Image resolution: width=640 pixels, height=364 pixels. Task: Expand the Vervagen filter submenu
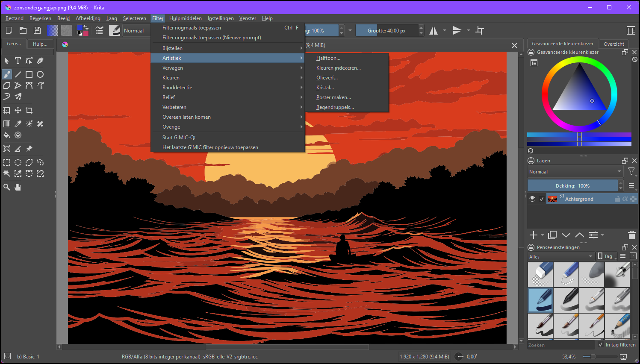(173, 68)
